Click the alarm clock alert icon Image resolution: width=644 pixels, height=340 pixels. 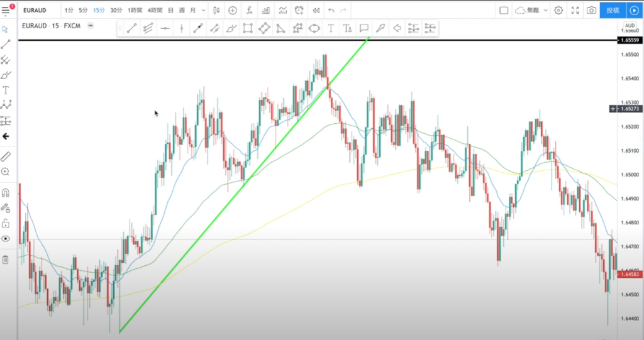point(299,10)
